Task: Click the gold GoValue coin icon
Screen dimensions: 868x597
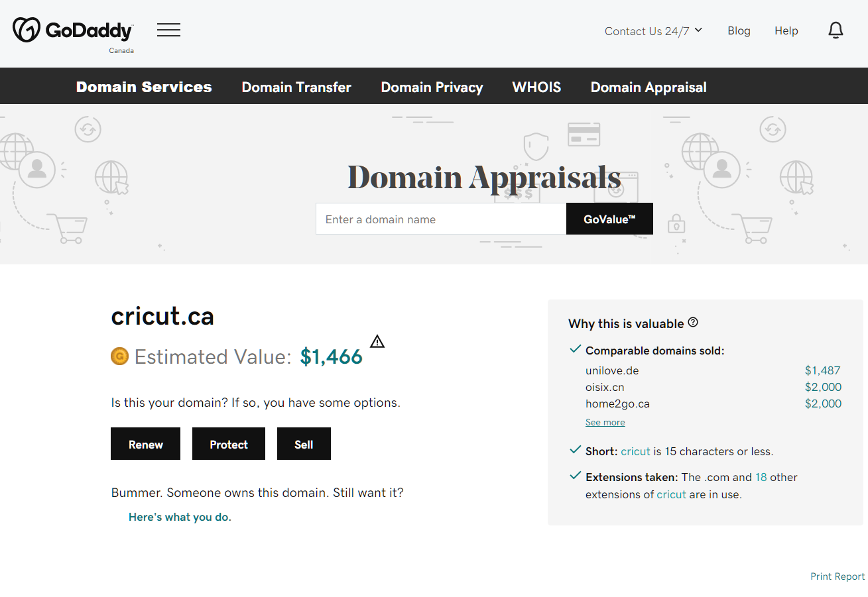Action: point(119,356)
